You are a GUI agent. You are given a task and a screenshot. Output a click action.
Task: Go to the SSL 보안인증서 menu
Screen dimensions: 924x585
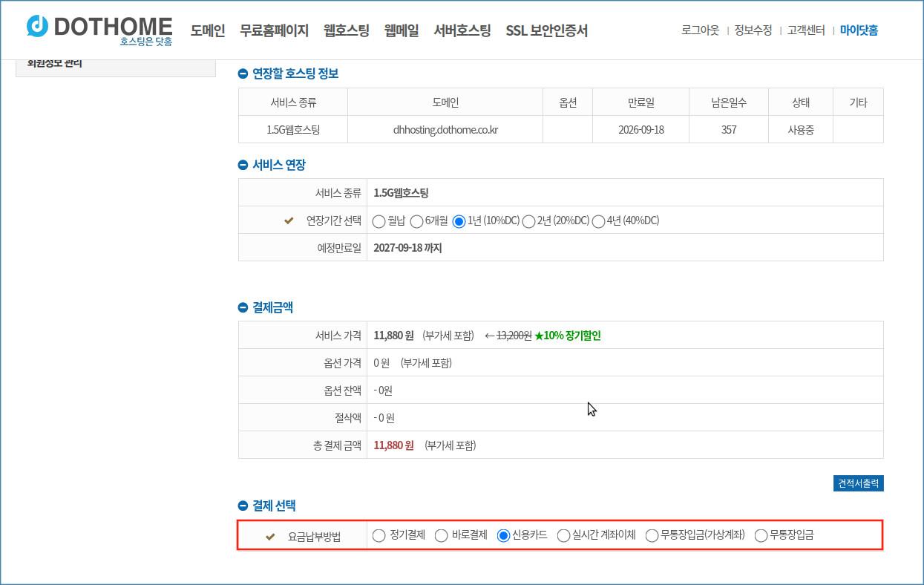coord(546,30)
